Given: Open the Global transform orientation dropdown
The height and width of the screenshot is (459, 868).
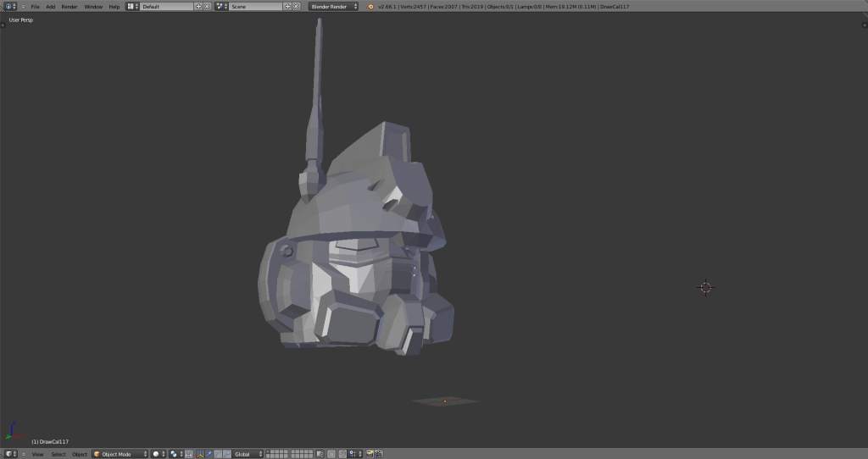Looking at the screenshot, I should click(x=248, y=454).
